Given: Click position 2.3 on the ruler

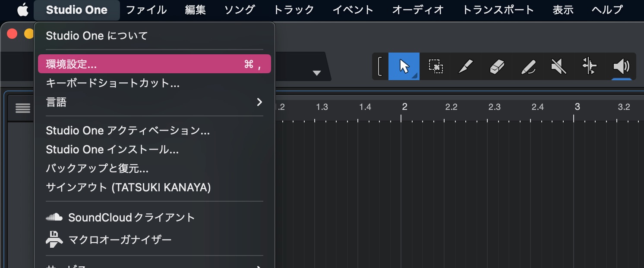Looking at the screenshot, I should (x=494, y=107).
